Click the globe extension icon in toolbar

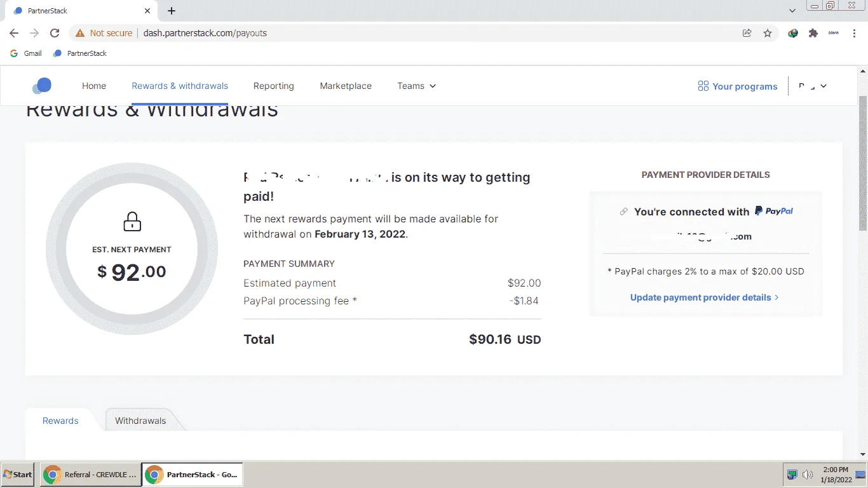[793, 33]
